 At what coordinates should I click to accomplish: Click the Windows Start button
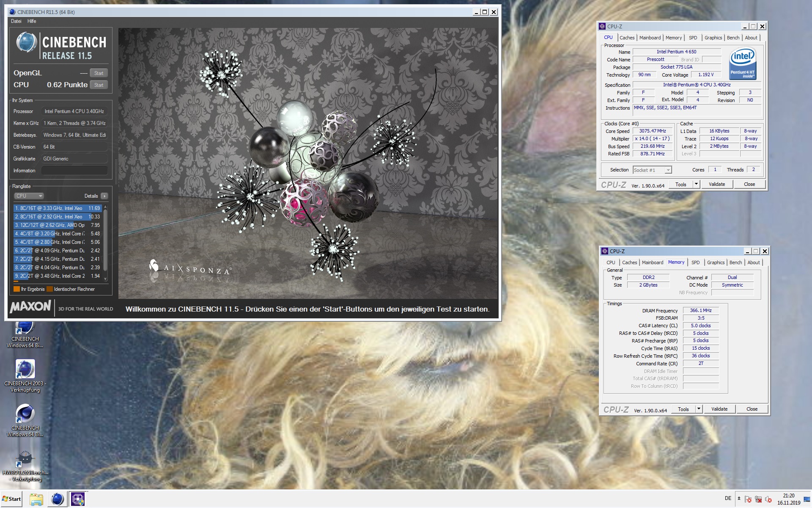click(11, 499)
